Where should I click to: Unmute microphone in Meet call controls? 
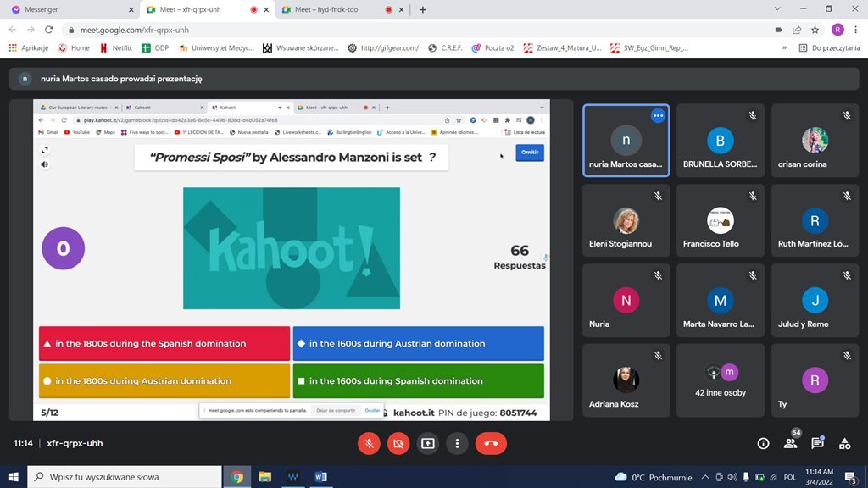(x=369, y=443)
